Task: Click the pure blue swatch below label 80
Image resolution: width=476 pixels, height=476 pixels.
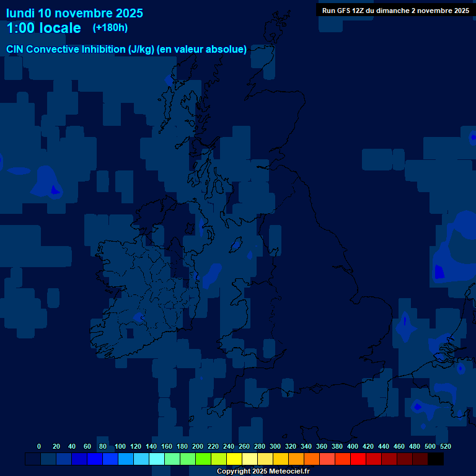Action: click(x=95, y=459)
